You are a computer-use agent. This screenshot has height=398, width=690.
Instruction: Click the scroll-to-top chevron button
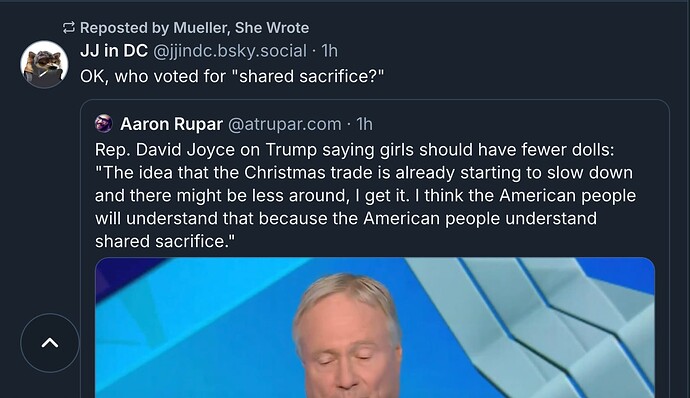pyautogui.click(x=50, y=343)
